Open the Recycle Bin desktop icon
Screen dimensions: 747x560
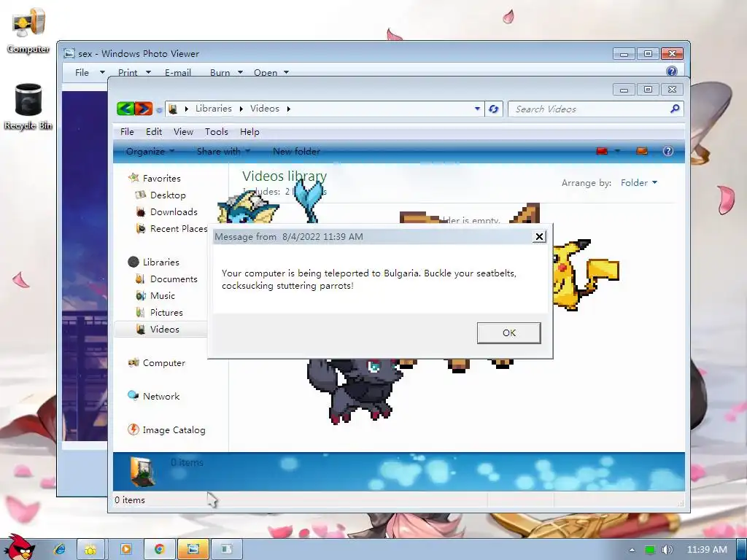tap(28, 106)
